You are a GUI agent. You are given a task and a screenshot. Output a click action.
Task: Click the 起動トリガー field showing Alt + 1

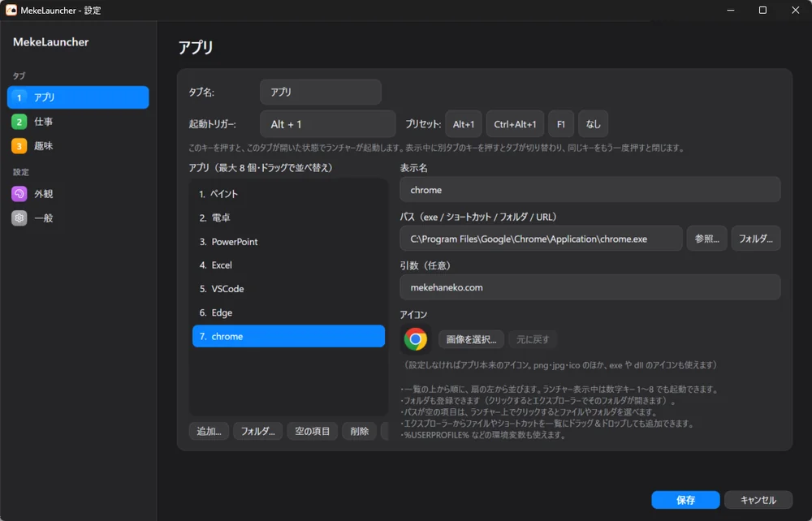(x=328, y=124)
